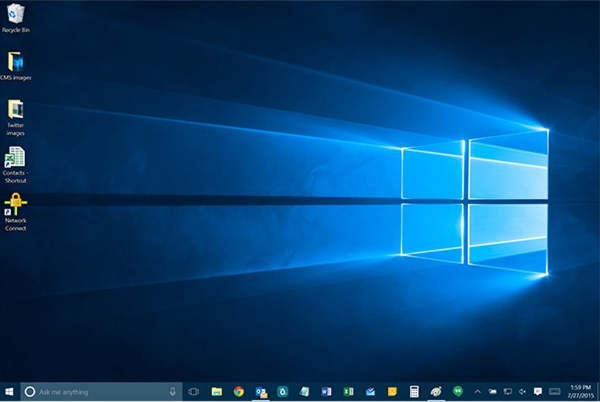The width and height of the screenshot is (600, 402).
Task: Open Hangouts green chat icon in taskbar
Action: pyautogui.click(x=458, y=391)
